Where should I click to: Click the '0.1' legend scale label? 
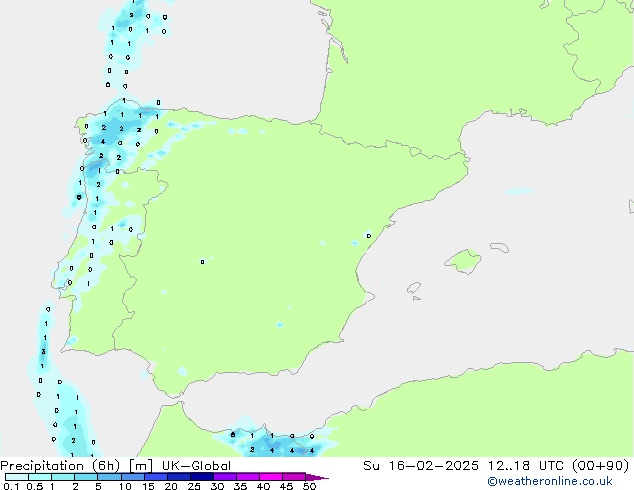point(11,486)
